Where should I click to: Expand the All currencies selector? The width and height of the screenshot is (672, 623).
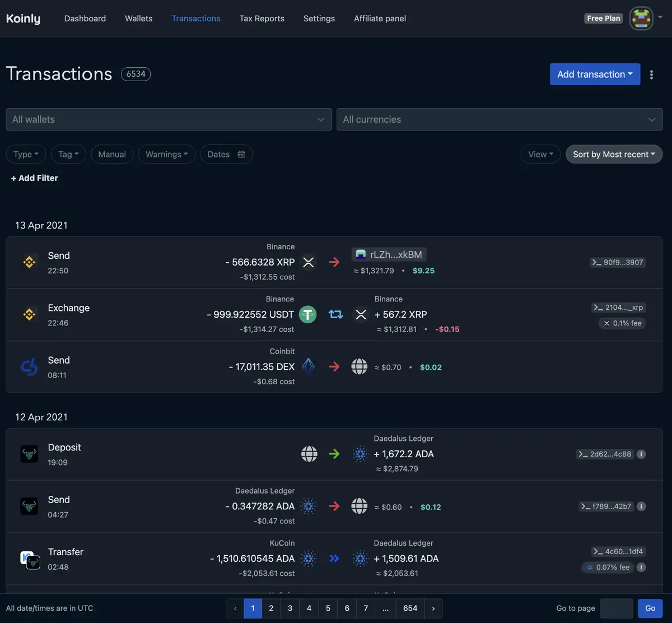(x=499, y=119)
